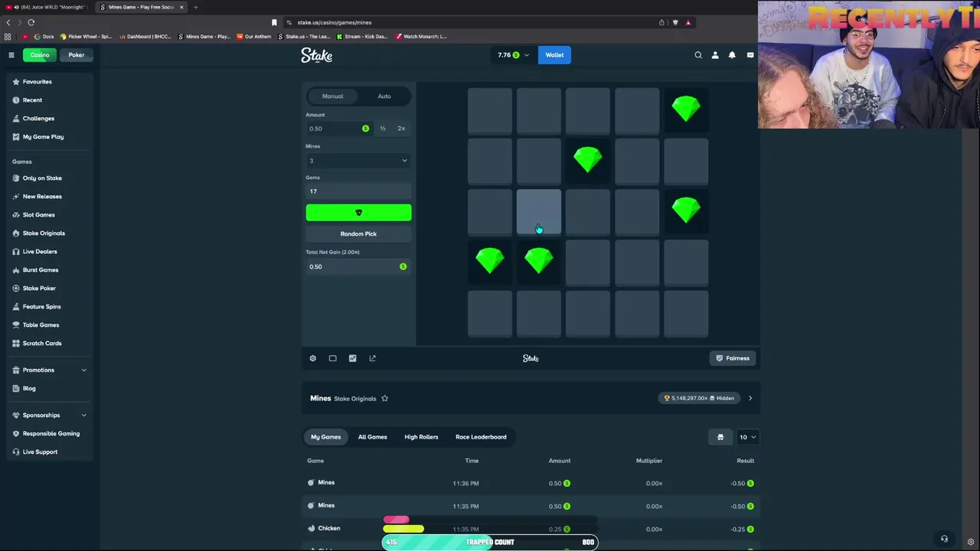Open the Our Anthem bookmark
This screenshot has height=551, width=980.
coord(254,36)
